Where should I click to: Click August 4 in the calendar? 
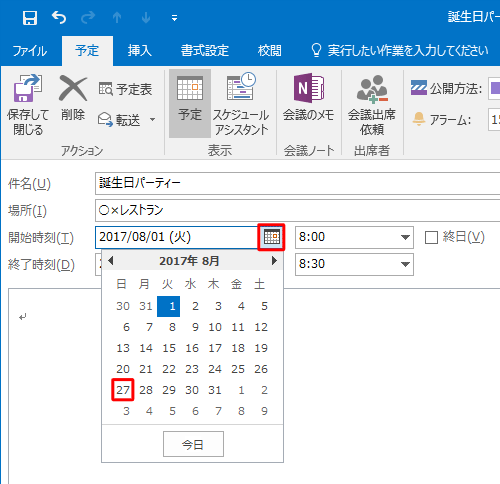[x=241, y=306]
